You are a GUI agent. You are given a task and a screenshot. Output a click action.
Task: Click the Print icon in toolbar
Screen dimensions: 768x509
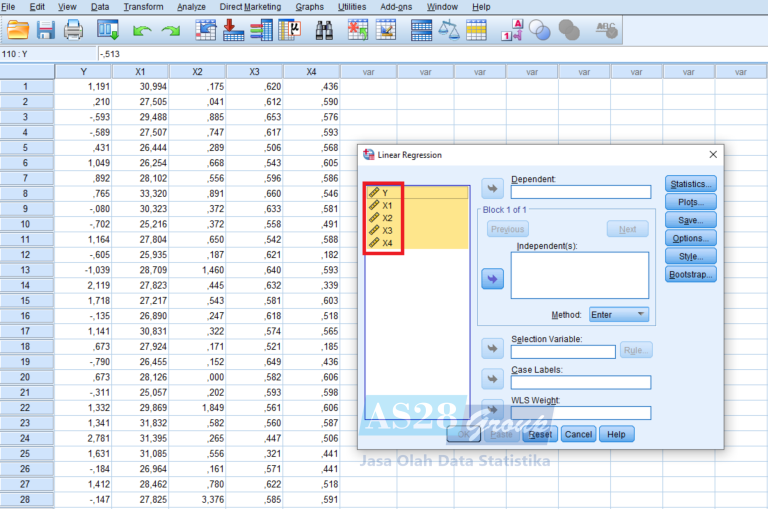(x=73, y=30)
